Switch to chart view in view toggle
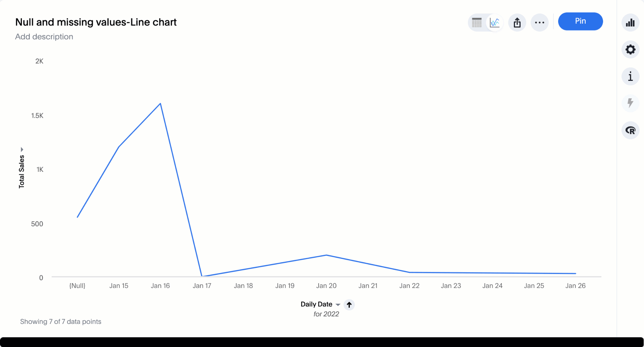Viewport: 644px width, 347px height. click(494, 22)
